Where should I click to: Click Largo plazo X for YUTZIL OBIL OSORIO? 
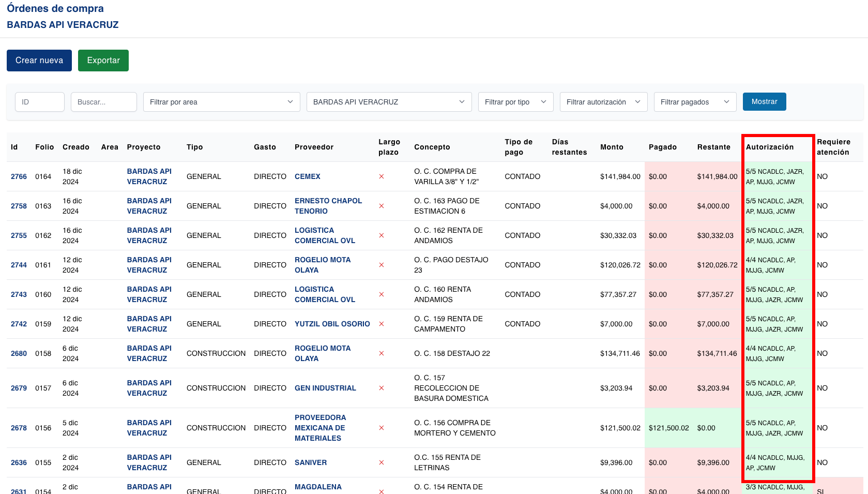(382, 324)
